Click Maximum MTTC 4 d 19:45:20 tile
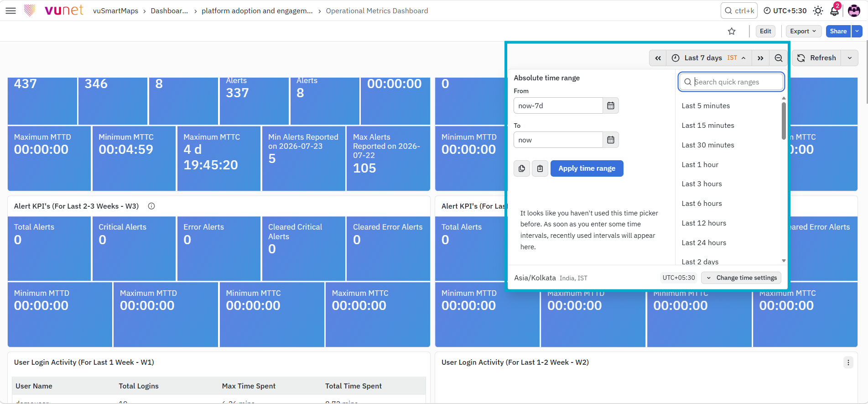The image size is (868, 404). (219, 158)
